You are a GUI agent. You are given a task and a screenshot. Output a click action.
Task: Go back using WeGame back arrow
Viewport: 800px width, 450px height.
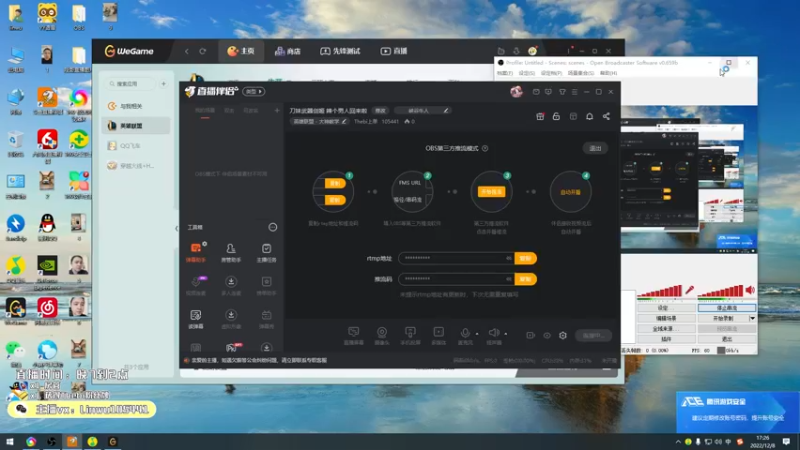click(187, 51)
